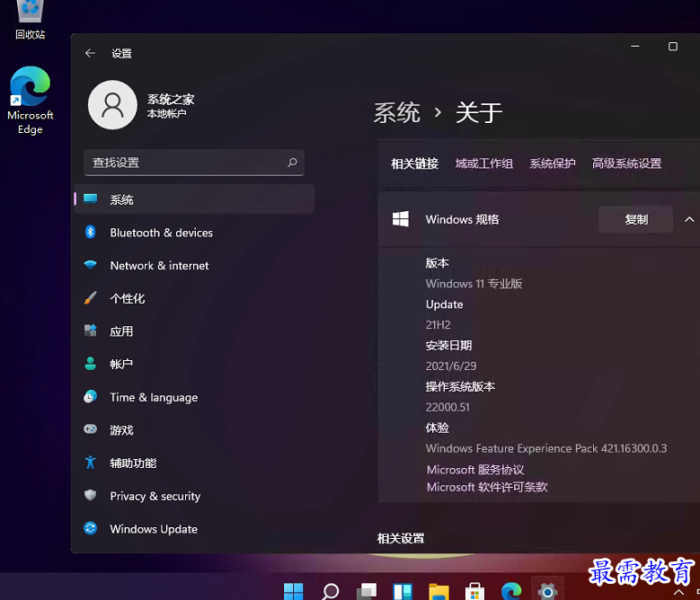Open the Start menu on the taskbar
This screenshot has width=700, height=600.
pos(293,592)
